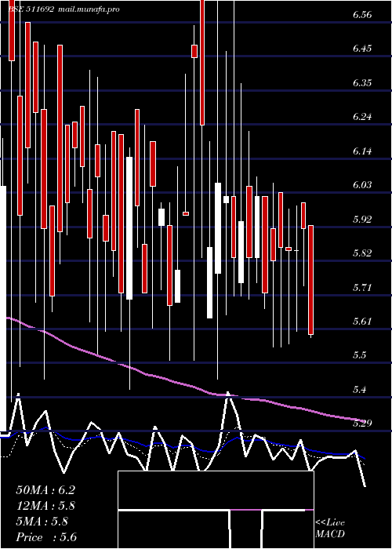Viewport: 392px width, 549px height.
Task: Click the 6.14 price axis label
Action: (x=362, y=151)
